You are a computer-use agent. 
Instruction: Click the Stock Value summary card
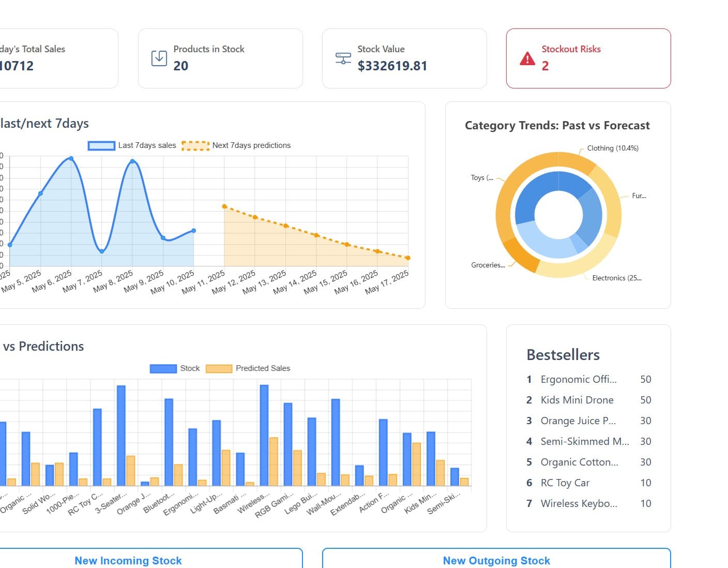pyautogui.click(x=404, y=57)
